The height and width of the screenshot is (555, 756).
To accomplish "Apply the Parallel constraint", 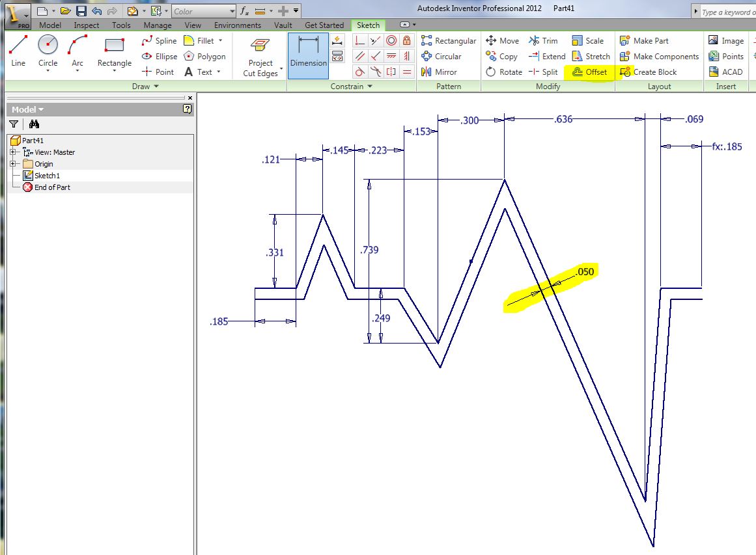I will pos(359,57).
